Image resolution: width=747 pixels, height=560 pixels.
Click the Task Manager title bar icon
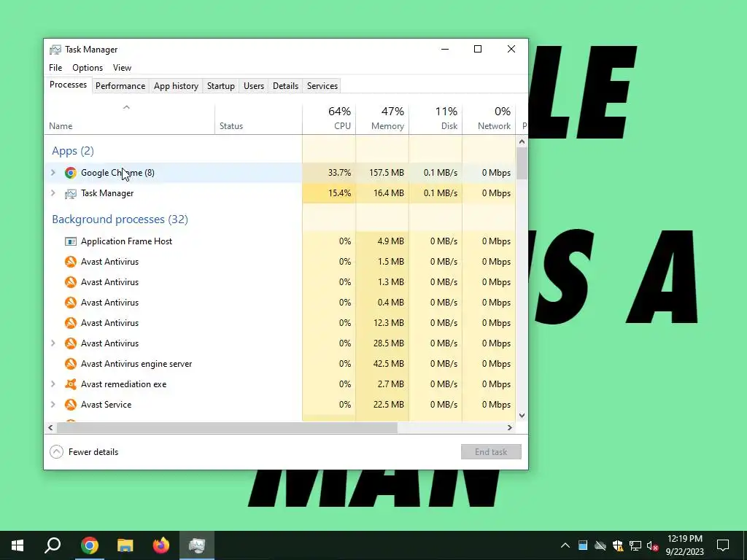tap(55, 50)
